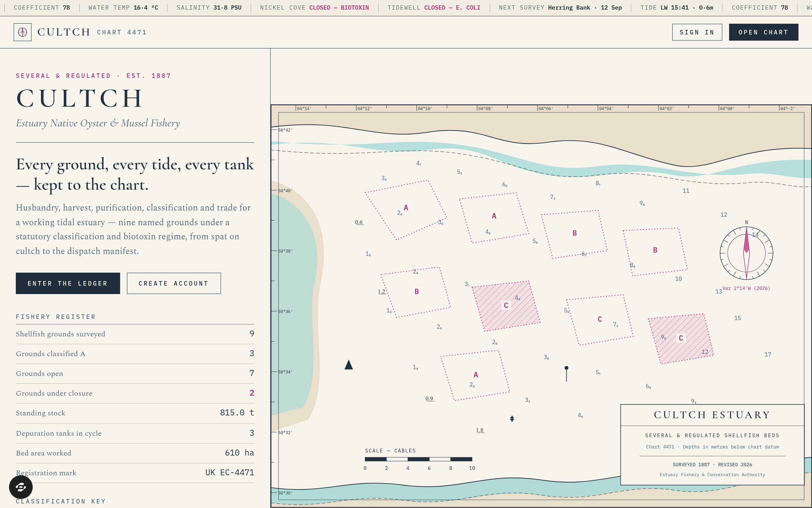Pick class B bed with sounding 8₄
The image size is (812, 508).
pyautogui.click(x=655, y=252)
